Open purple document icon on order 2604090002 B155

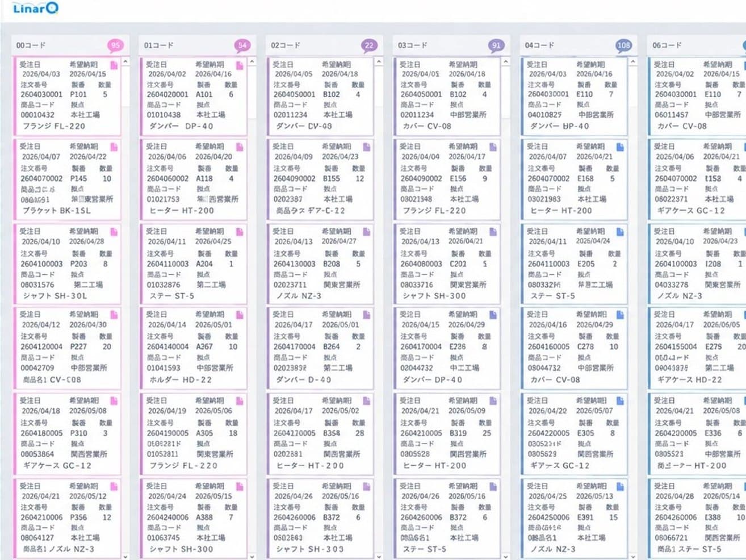[x=367, y=147]
